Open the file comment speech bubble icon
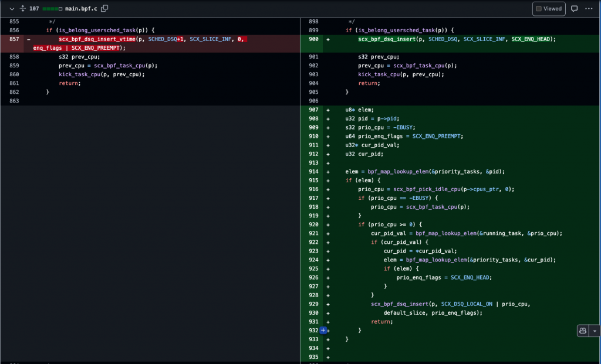 pyautogui.click(x=574, y=9)
